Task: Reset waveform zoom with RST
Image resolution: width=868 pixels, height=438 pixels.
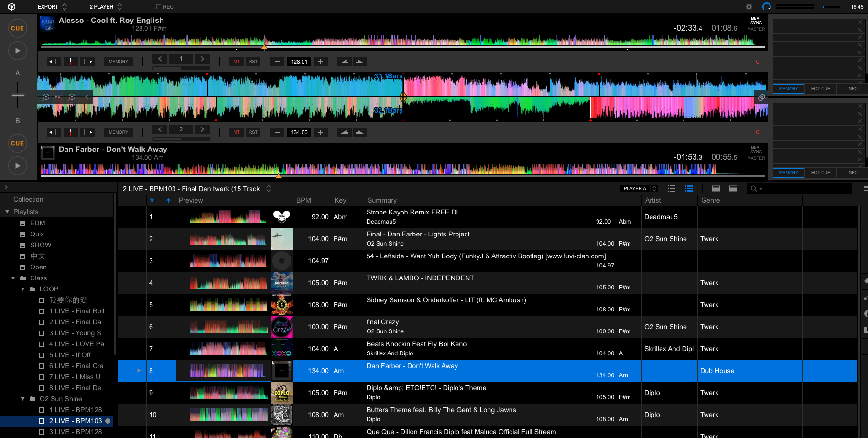Action: click(58, 96)
